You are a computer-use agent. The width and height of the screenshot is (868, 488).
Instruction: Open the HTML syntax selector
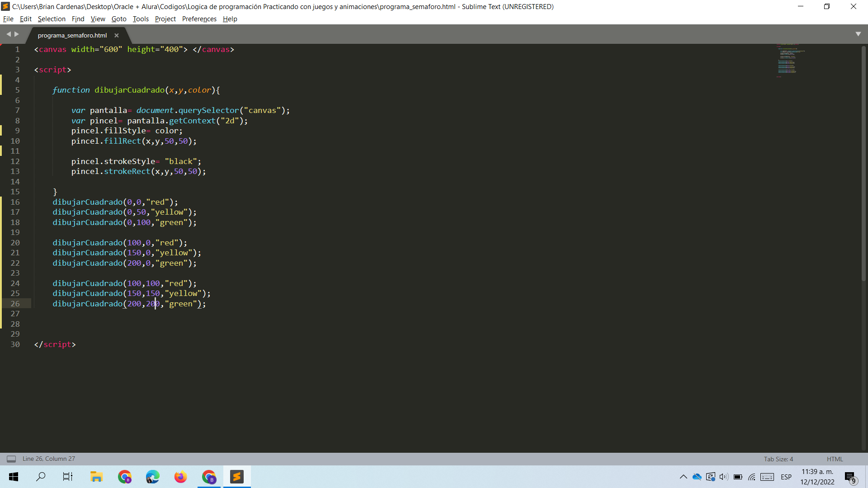click(835, 459)
